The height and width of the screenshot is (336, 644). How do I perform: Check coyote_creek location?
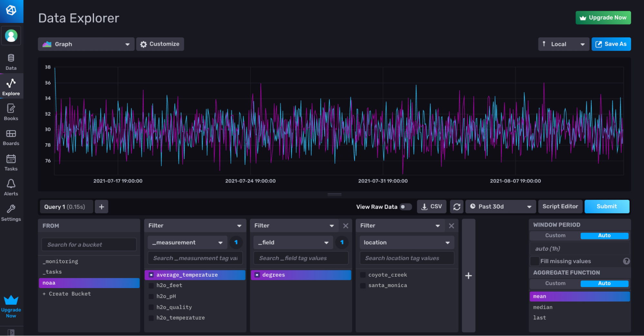coord(363,275)
